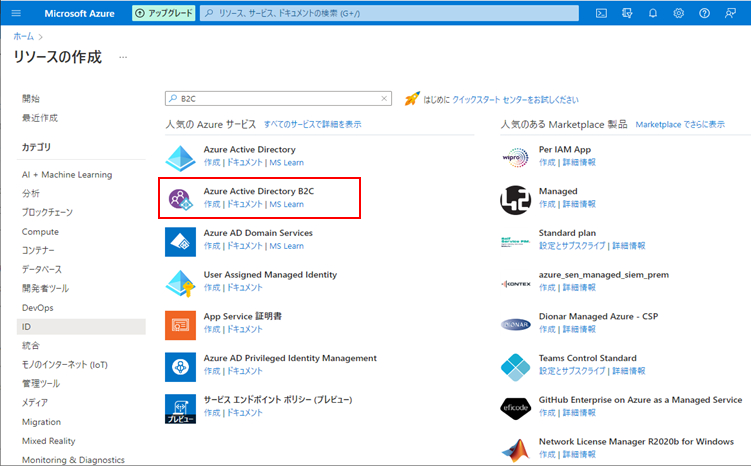
Task: Open the help question mark icon
Action: pos(704,13)
